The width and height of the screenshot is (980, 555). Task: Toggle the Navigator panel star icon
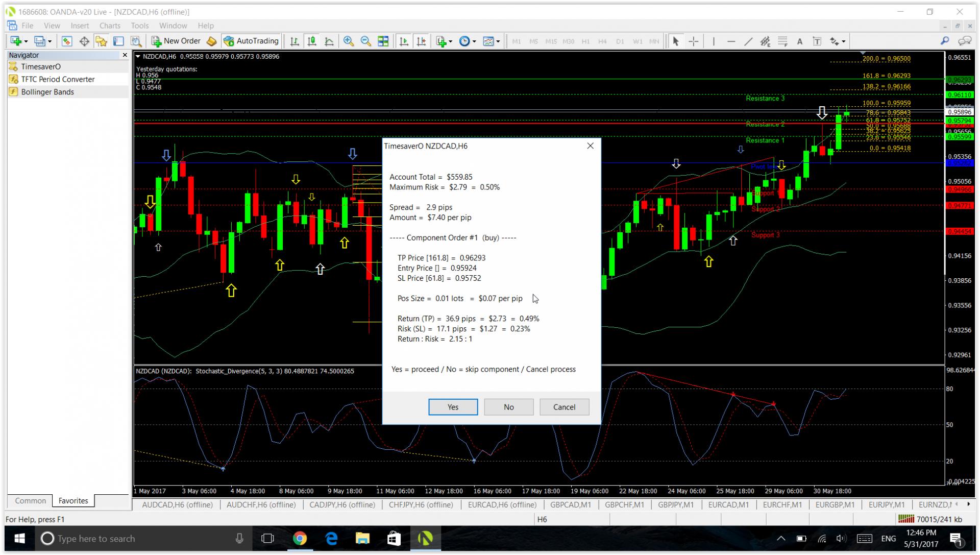coord(101,41)
